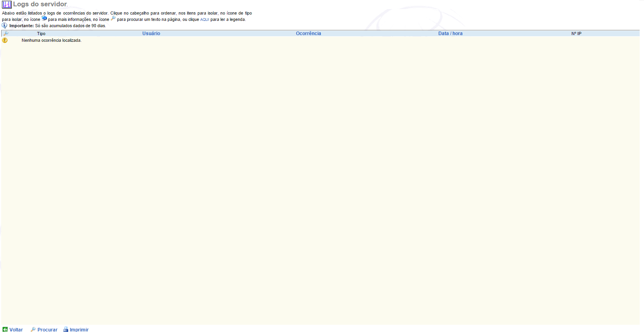Click the printer icon next to Imprimir
Image resolution: width=644 pixels, height=335 pixels.
(66, 329)
